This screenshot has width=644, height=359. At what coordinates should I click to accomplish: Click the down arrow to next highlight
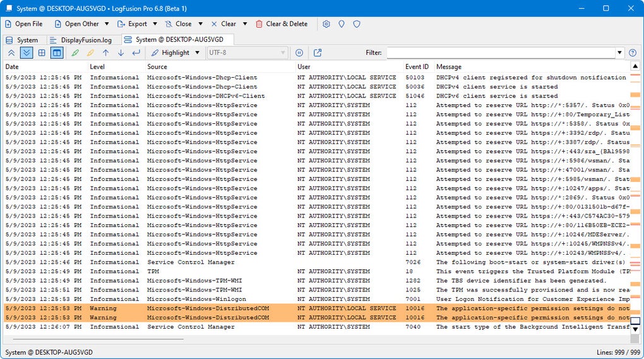(x=121, y=52)
